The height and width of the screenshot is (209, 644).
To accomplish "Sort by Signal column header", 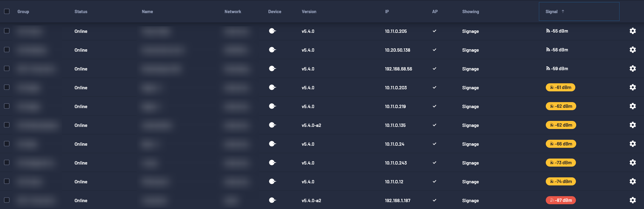I will [x=551, y=12].
